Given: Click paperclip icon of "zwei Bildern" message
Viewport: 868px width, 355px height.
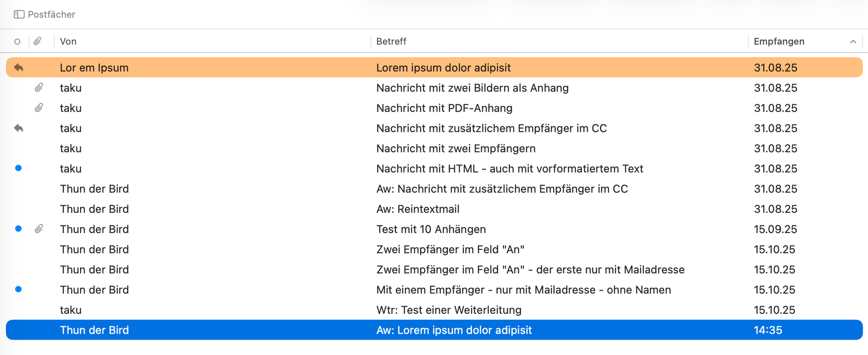Looking at the screenshot, I should pyautogui.click(x=39, y=88).
